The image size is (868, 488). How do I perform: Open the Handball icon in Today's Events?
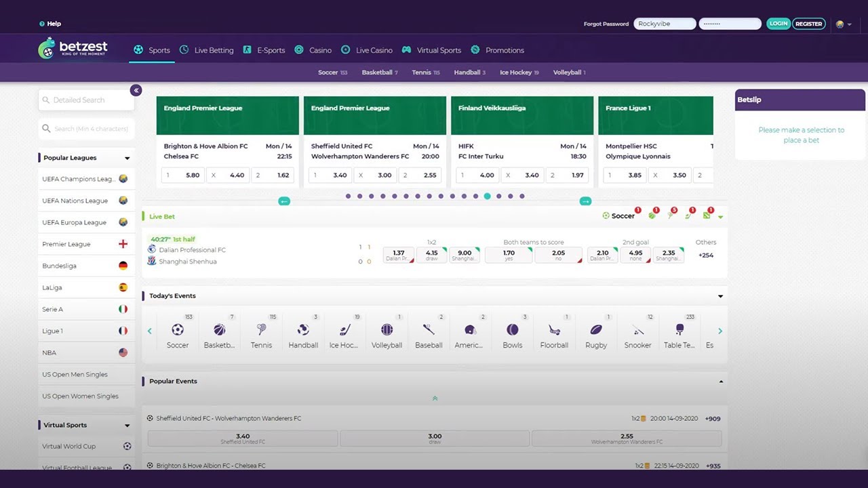303,330
